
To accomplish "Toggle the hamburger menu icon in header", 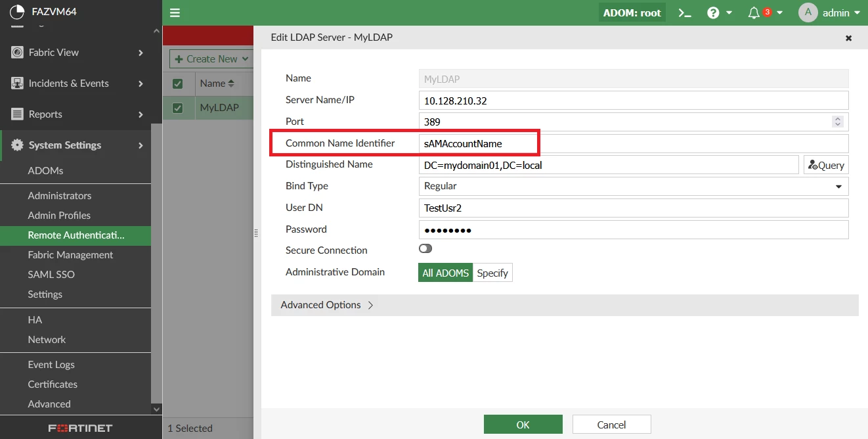I will coord(174,12).
